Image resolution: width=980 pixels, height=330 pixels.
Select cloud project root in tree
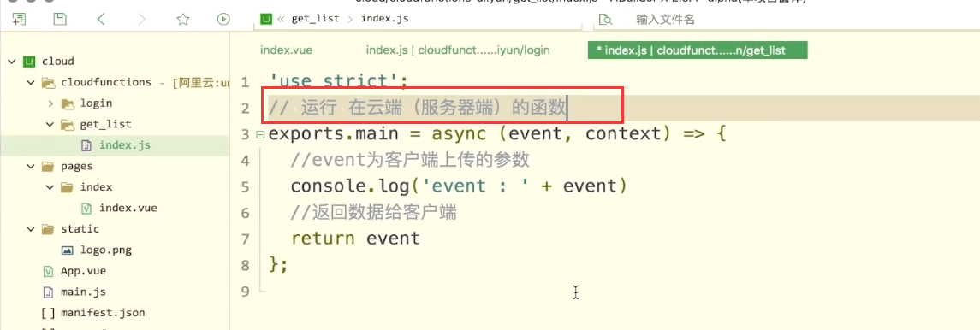click(58, 62)
